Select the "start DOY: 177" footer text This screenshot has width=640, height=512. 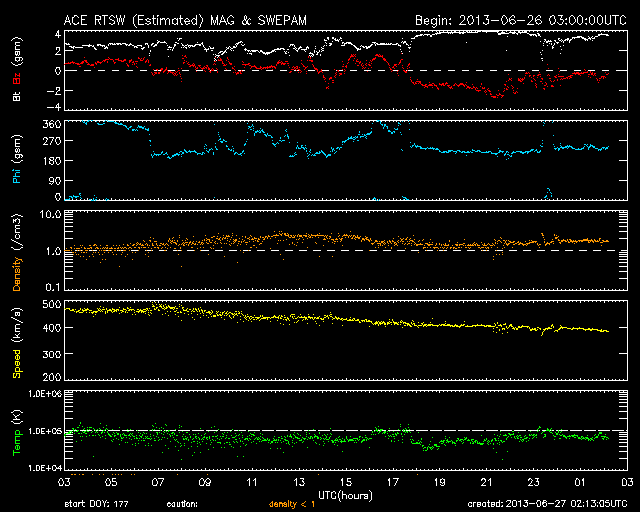[96, 504]
